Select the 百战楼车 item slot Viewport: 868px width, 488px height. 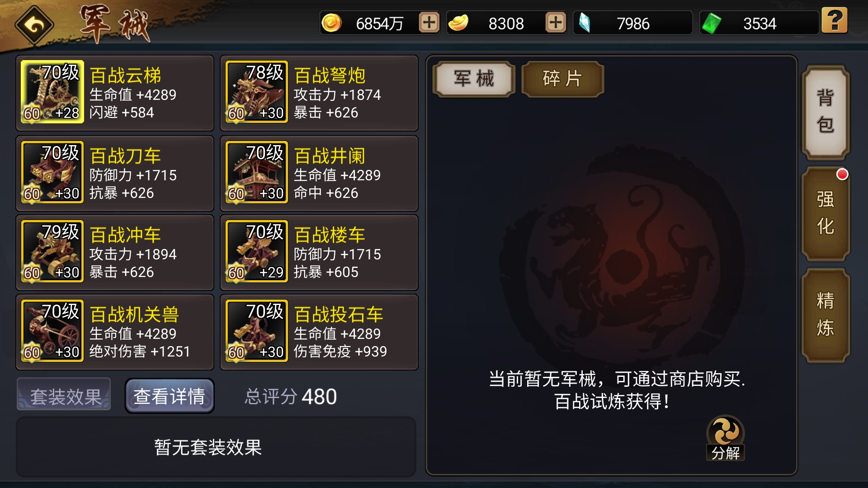[x=319, y=253]
